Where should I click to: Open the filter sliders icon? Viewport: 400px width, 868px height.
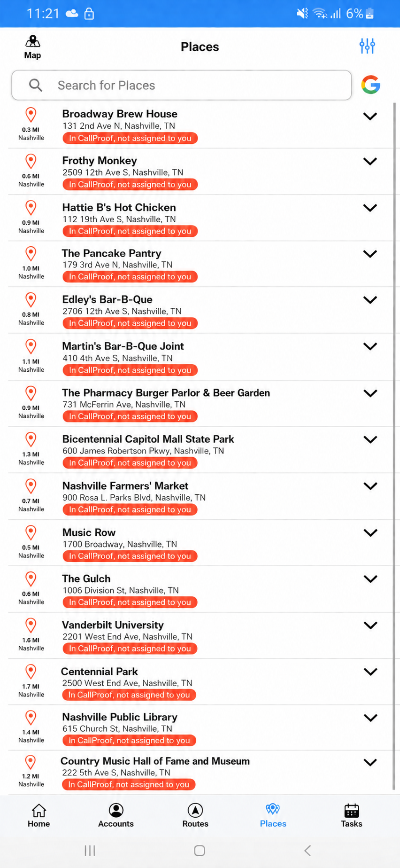coord(367,46)
